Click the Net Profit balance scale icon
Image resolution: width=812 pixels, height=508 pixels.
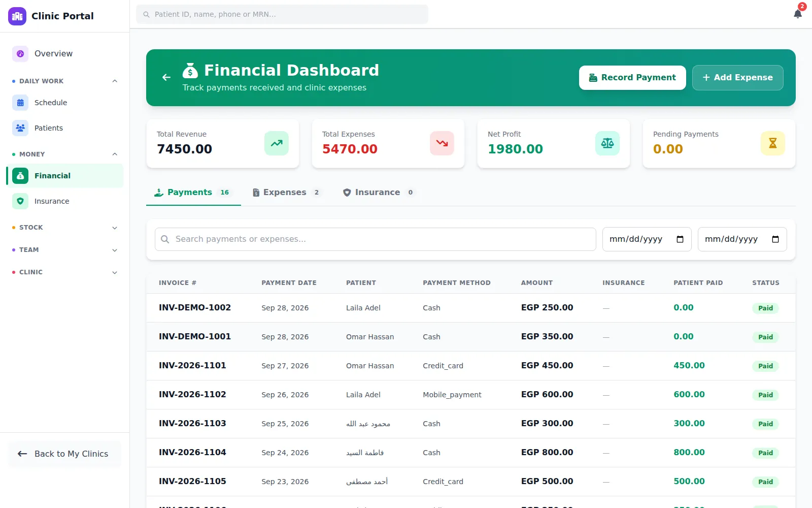[607, 143]
